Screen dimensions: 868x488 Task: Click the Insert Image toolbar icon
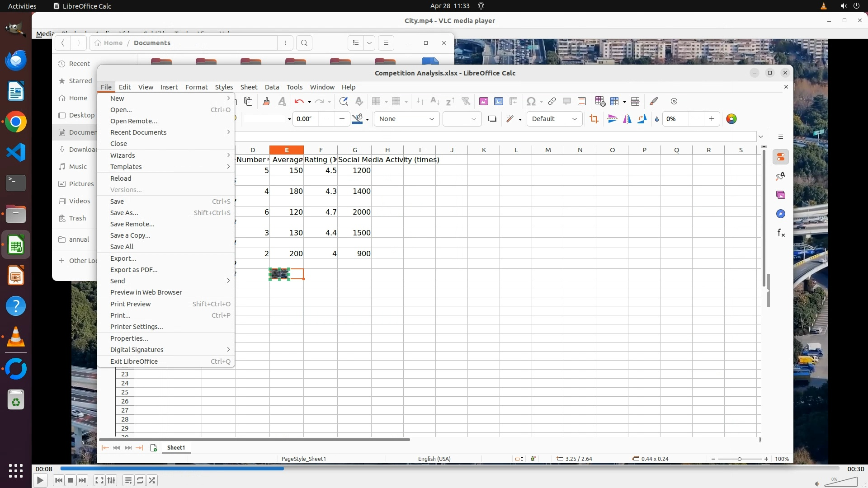tap(483, 101)
